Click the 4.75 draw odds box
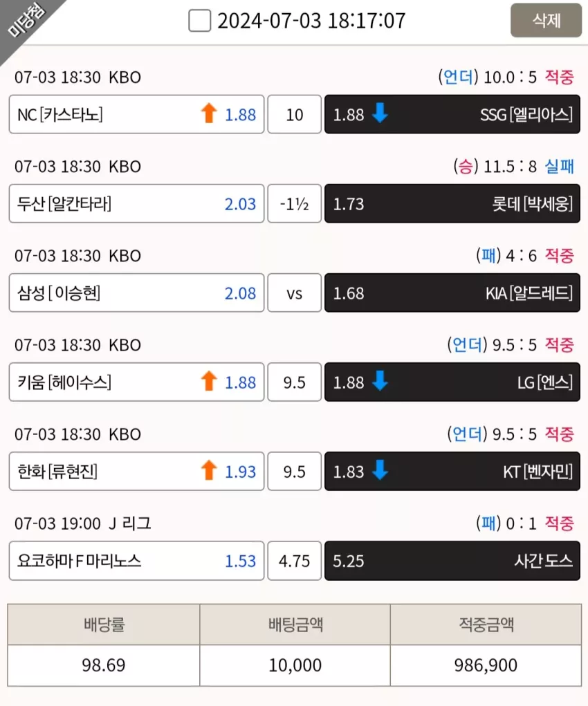 click(x=294, y=561)
